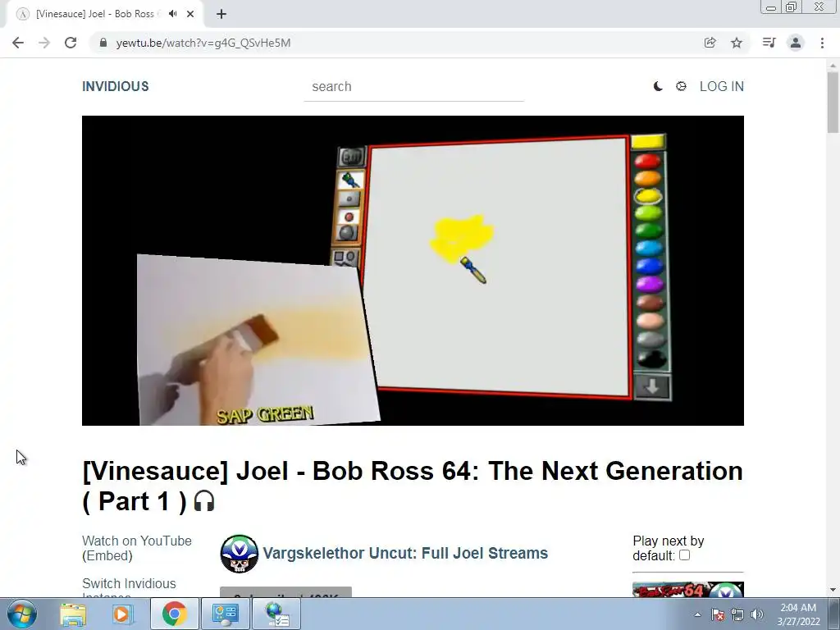This screenshot has height=630, width=840.
Task: Open the Windows Start menu orb
Action: (x=22, y=614)
